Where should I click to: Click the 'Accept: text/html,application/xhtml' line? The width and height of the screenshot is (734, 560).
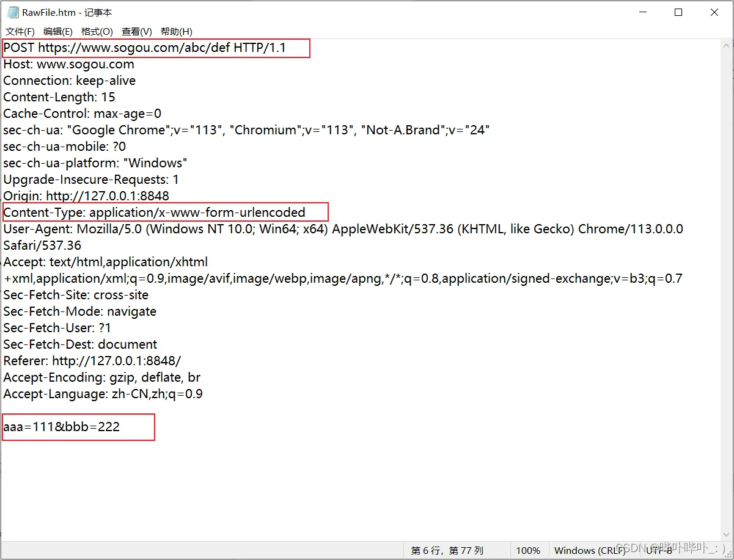(106, 262)
